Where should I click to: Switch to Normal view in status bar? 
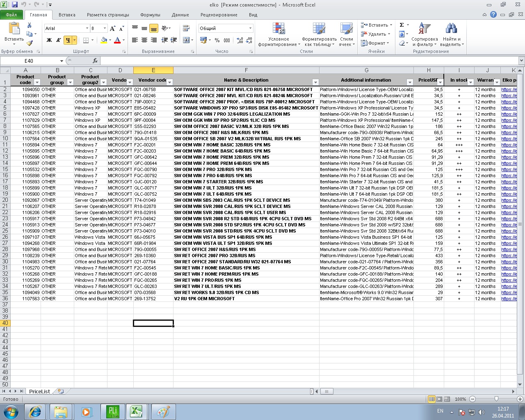(431, 399)
